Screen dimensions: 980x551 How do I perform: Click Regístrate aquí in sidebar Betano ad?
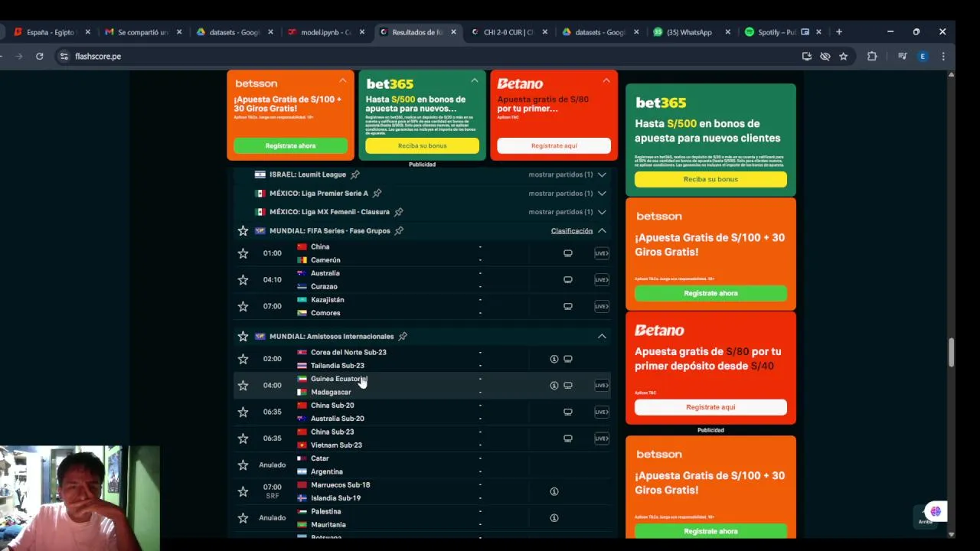(710, 407)
